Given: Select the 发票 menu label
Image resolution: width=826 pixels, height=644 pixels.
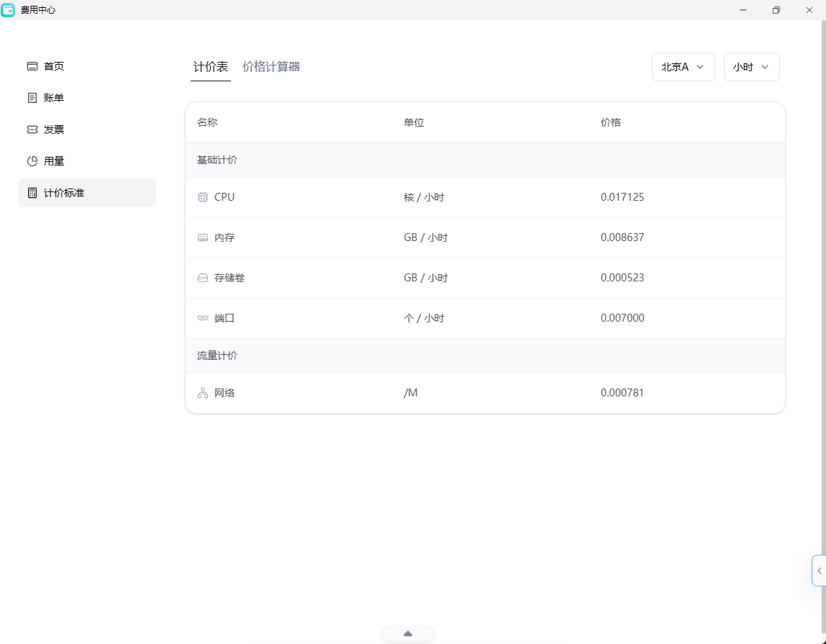Looking at the screenshot, I should 54,130.
